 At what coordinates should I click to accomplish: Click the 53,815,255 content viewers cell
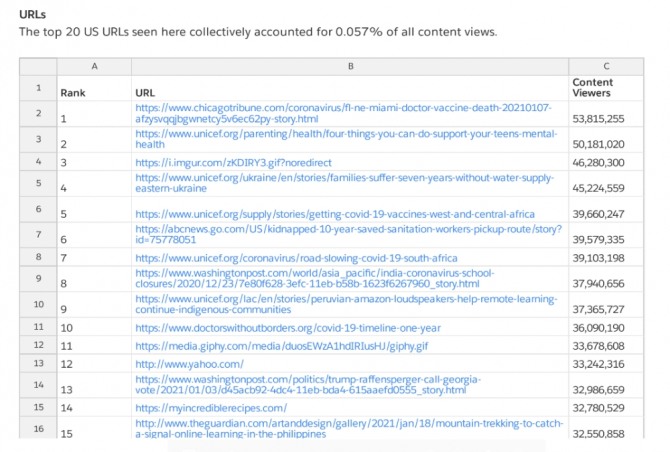click(598, 118)
